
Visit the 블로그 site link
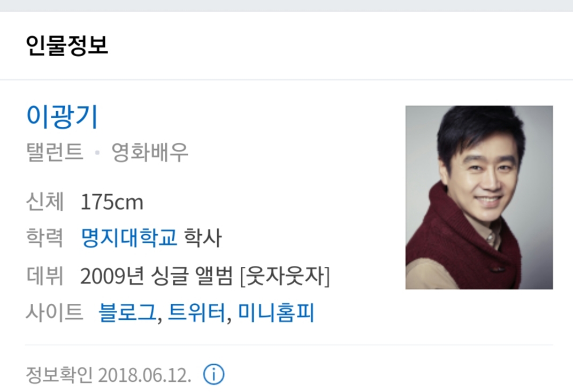127,313
